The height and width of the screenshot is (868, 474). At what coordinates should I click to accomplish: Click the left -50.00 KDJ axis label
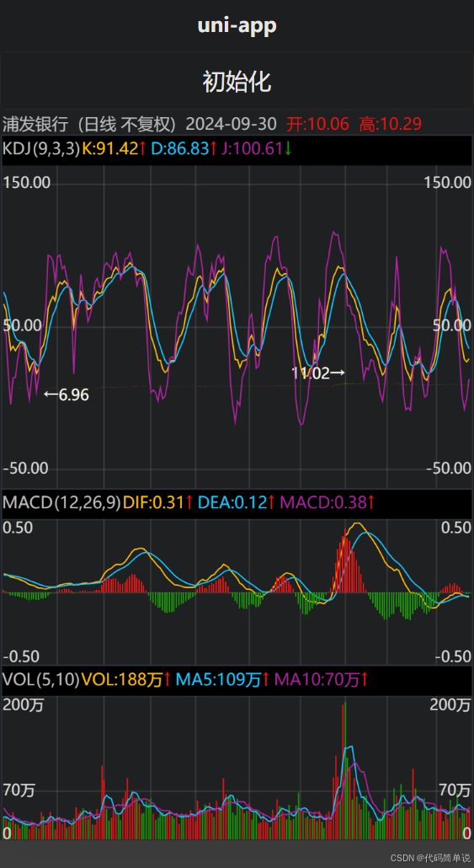click(26, 469)
